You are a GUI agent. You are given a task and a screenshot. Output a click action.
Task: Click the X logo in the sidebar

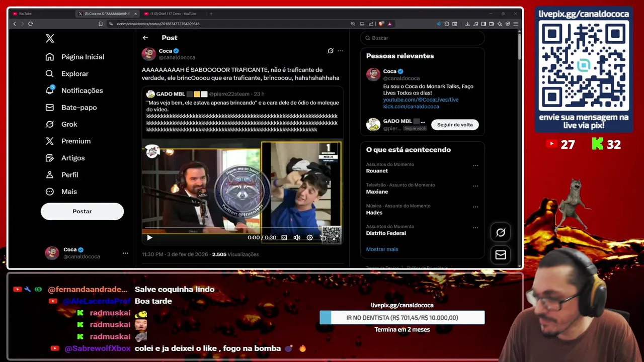pyautogui.click(x=50, y=38)
